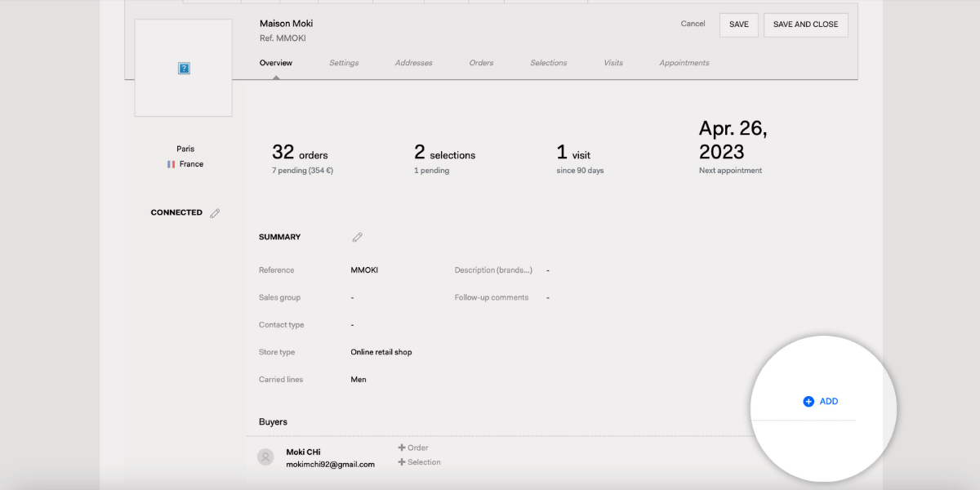Click the blue plus ADD button
The width and height of the screenshot is (980, 490).
click(x=821, y=401)
